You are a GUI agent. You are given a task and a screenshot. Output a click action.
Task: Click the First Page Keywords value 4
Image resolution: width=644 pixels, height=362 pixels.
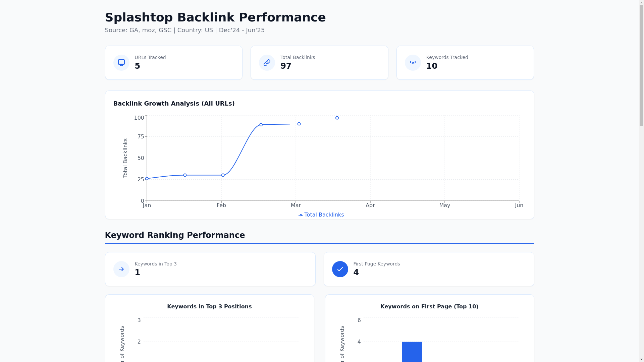(x=356, y=273)
